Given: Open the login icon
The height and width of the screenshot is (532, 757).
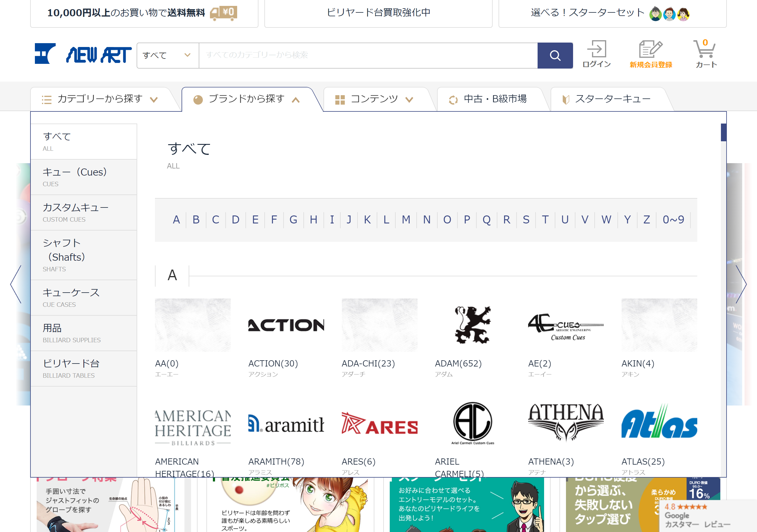Looking at the screenshot, I should (596, 54).
